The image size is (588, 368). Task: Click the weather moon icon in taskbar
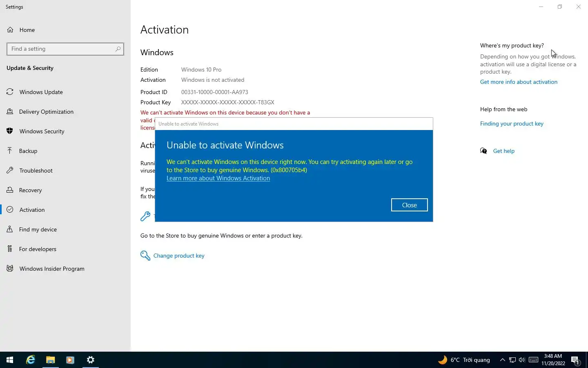click(443, 360)
